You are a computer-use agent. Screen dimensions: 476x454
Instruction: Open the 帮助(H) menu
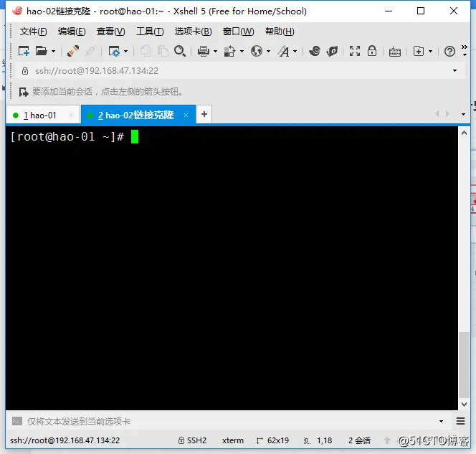[x=280, y=32]
